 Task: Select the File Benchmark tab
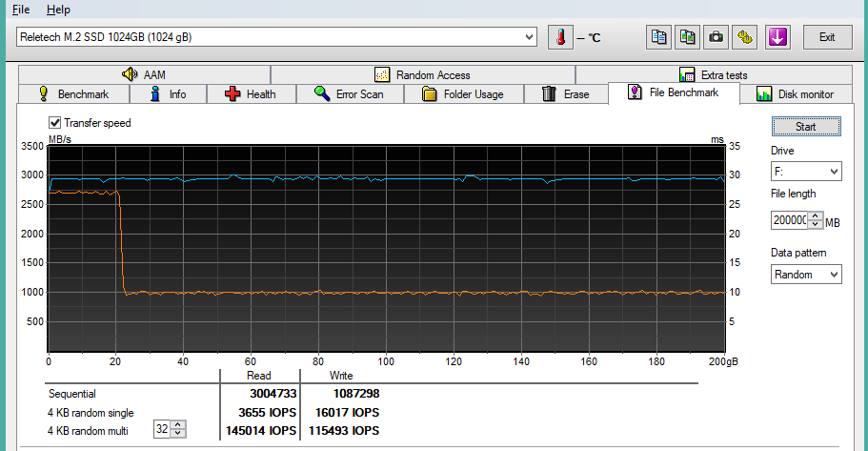pyautogui.click(x=674, y=92)
